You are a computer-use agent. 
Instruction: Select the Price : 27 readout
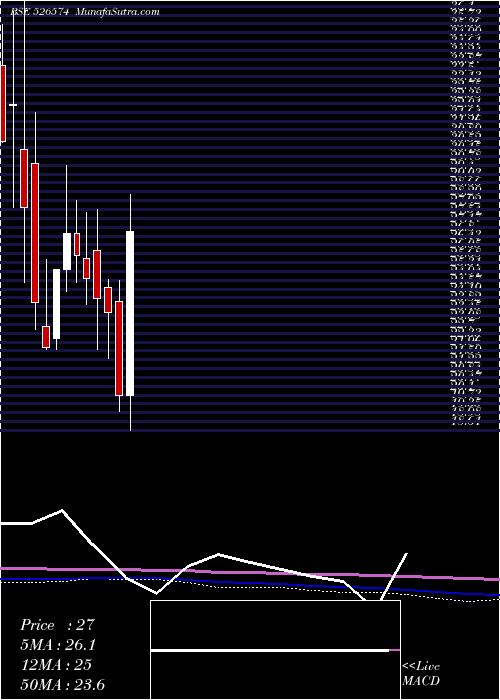click(58, 625)
